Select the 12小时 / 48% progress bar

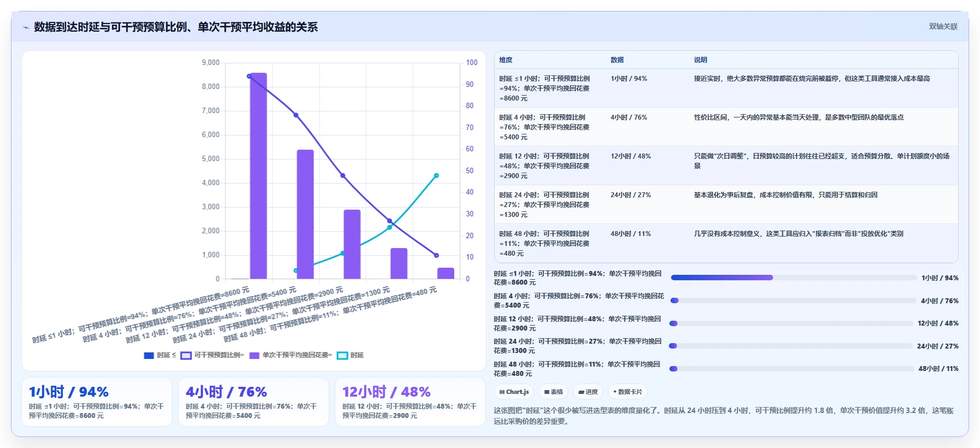791,323
